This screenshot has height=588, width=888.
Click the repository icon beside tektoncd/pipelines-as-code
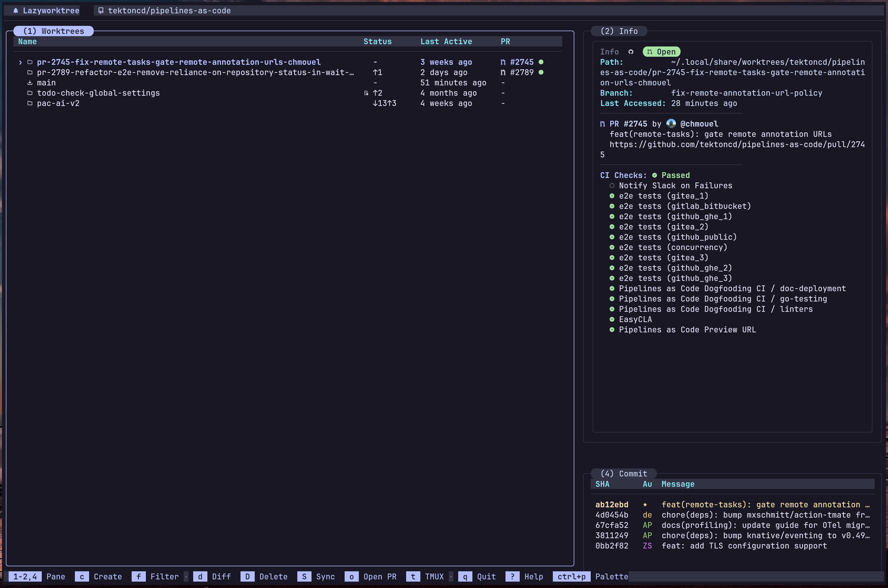[x=100, y=11]
